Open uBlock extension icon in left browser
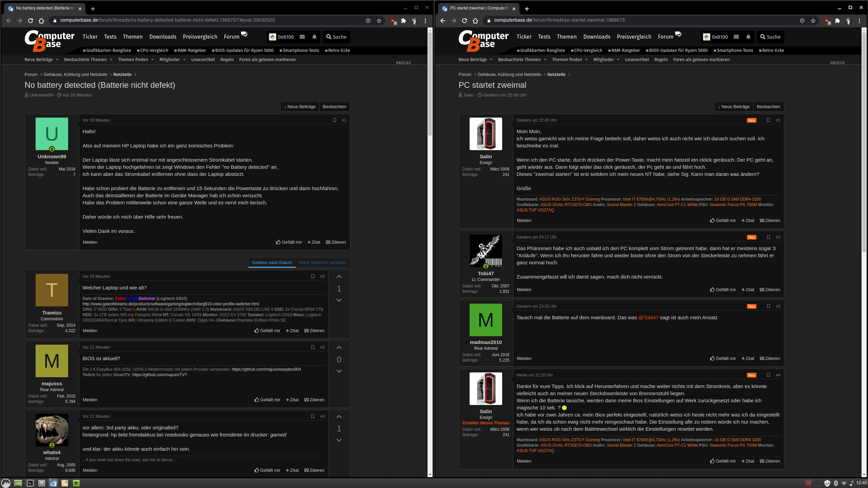 (x=393, y=21)
